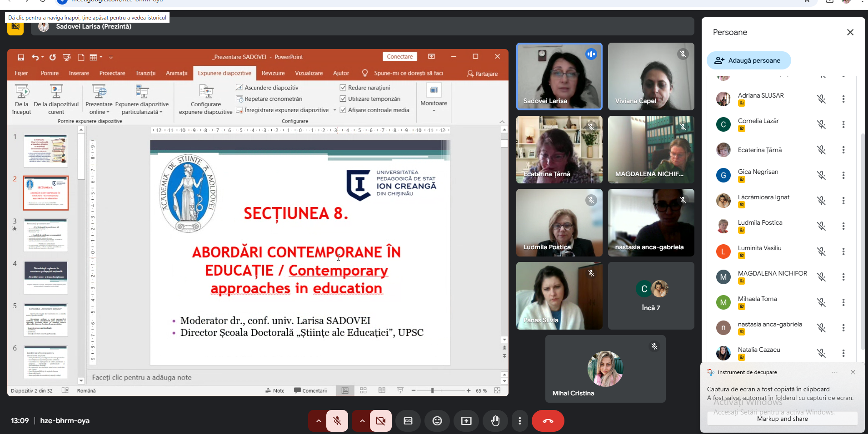Screen dimensions: 868x434
Task: Toggle ribbon display options button
Action: click(x=432, y=57)
